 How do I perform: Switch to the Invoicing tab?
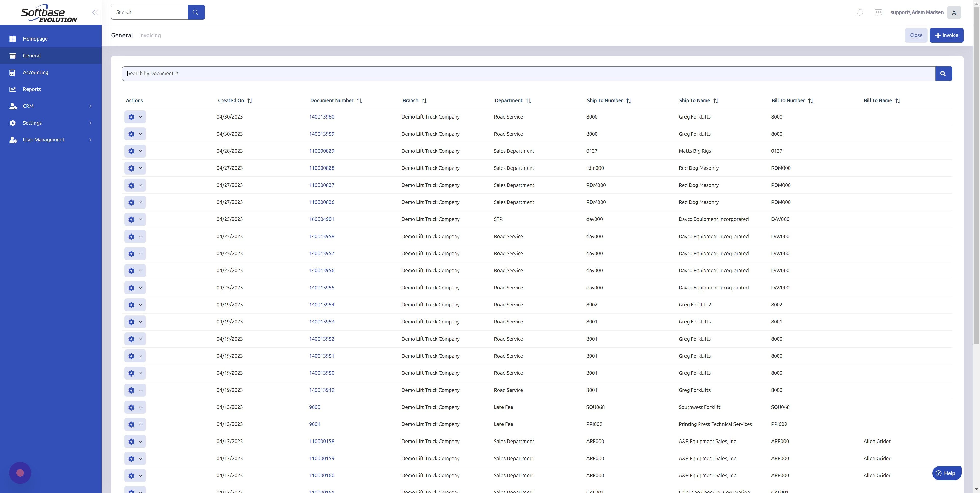[150, 35]
